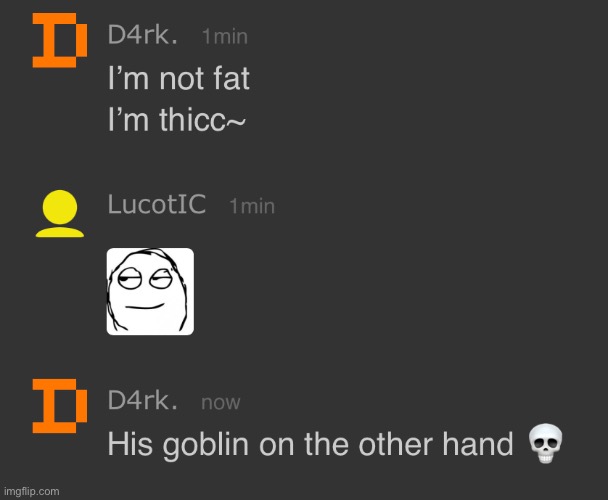Screen dimensions: 608x500
Task: Open D4rk. username on newest message
Action: pyautogui.click(x=143, y=400)
